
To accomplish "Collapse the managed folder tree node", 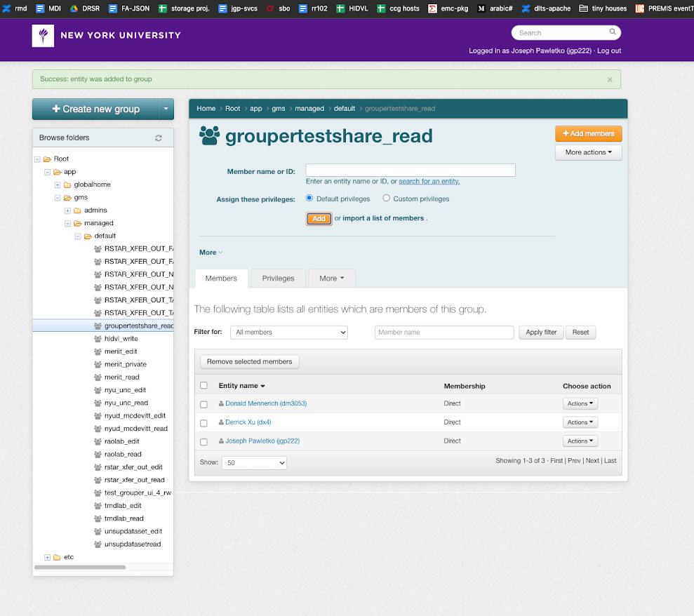I will pos(68,223).
